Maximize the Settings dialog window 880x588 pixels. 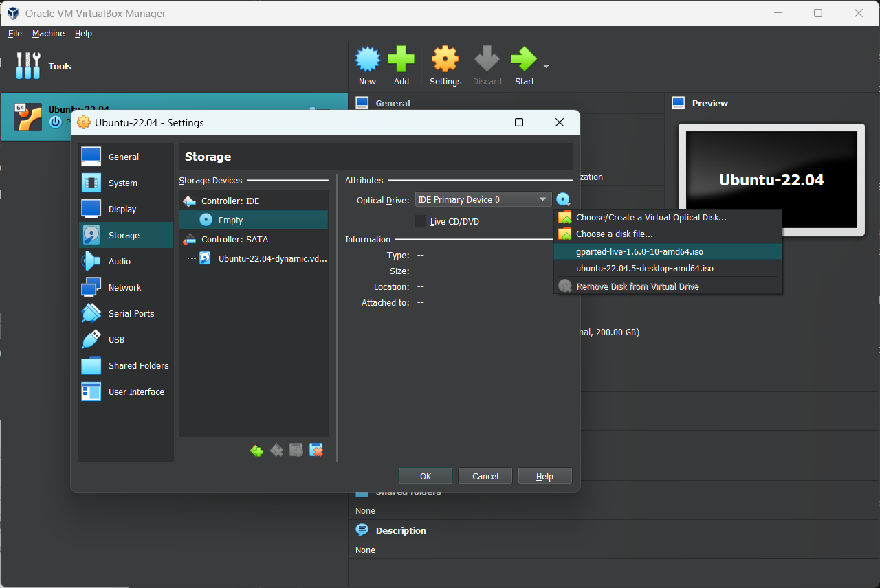tap(519, 122)
